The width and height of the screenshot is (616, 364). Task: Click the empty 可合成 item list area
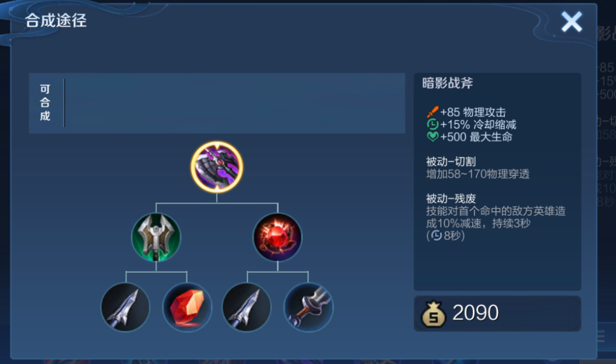point(235,103)
